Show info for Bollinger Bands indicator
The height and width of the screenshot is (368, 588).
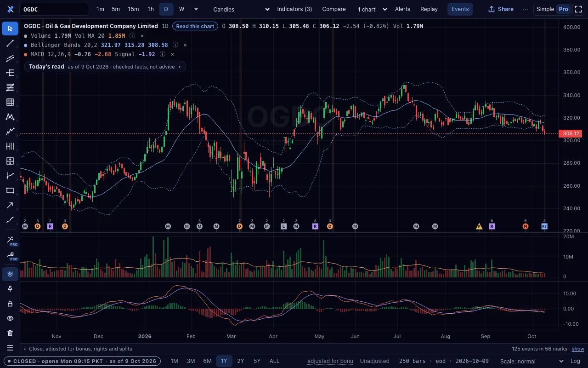point(175,45)
